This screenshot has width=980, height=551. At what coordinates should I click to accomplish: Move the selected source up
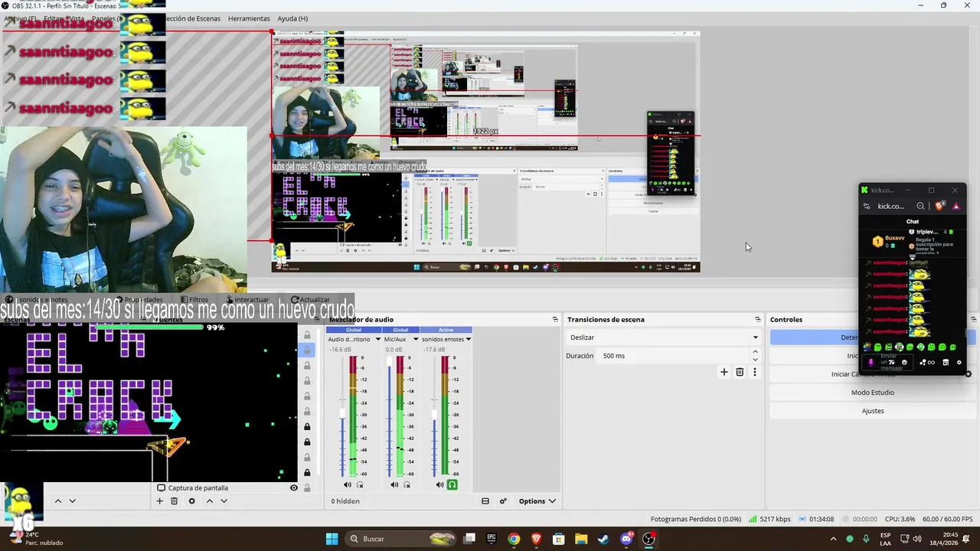tap(209, 501)
